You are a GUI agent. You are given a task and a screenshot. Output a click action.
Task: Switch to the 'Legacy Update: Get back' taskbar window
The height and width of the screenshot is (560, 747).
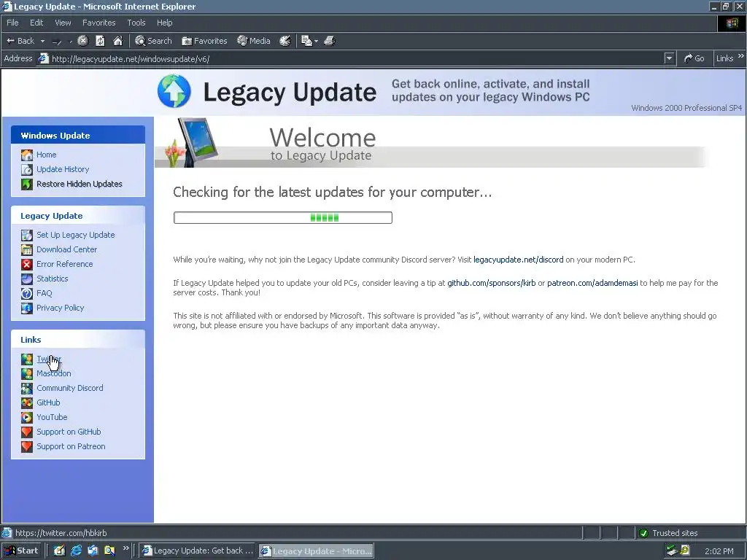click(198, 551)
